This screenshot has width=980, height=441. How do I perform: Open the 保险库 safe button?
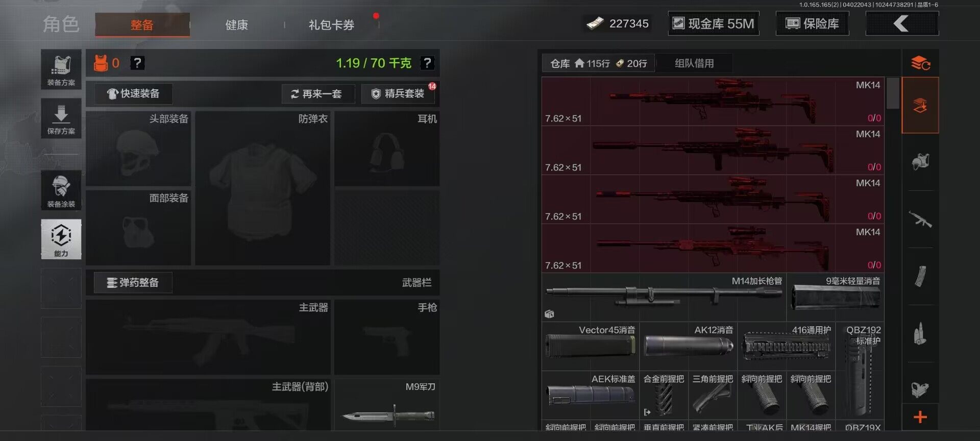[x=813, y=23]
